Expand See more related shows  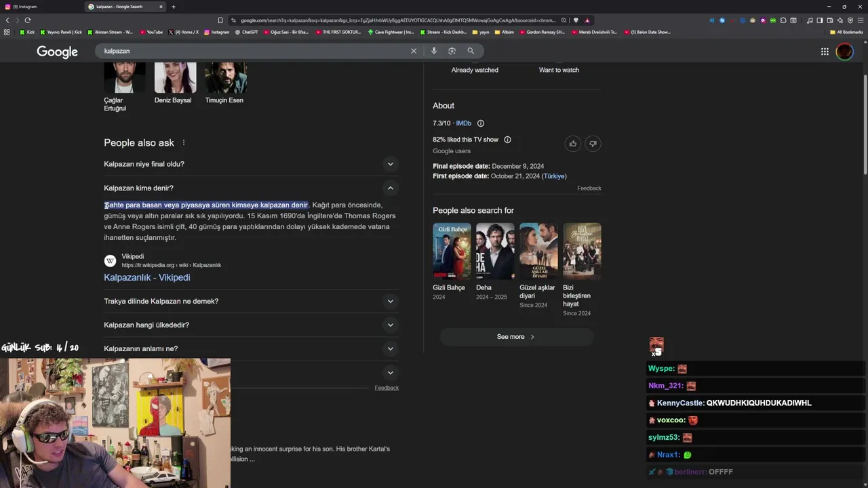click(517, 337)
